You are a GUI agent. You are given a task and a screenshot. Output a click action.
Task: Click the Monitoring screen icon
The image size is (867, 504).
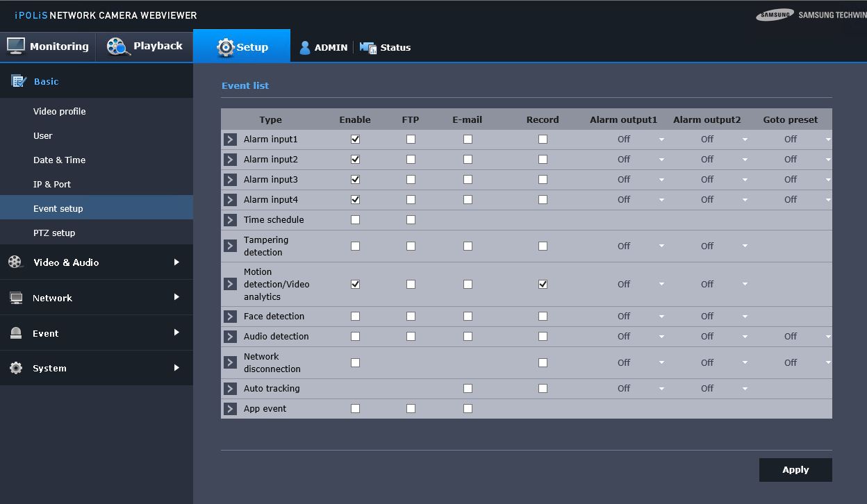(x=16, y=46)
